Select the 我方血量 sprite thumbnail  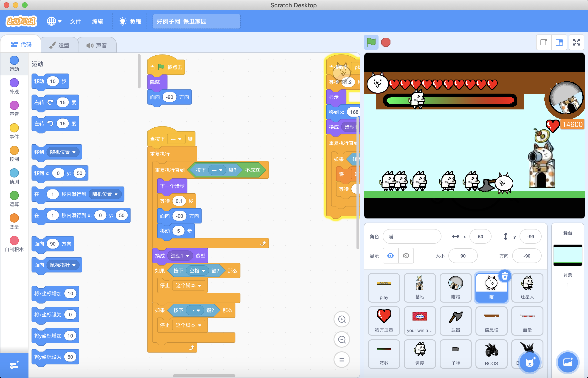(x=384, y=321)
